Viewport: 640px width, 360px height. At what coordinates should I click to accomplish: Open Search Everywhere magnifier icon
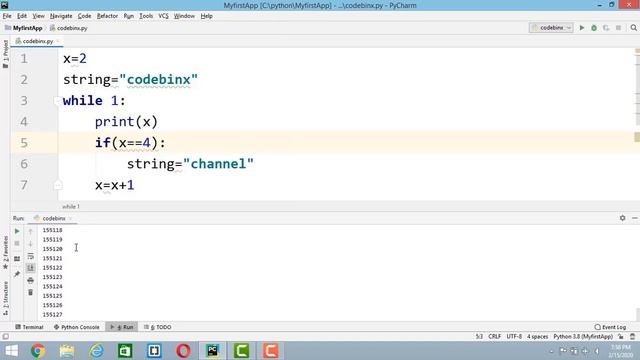(633, 28)
